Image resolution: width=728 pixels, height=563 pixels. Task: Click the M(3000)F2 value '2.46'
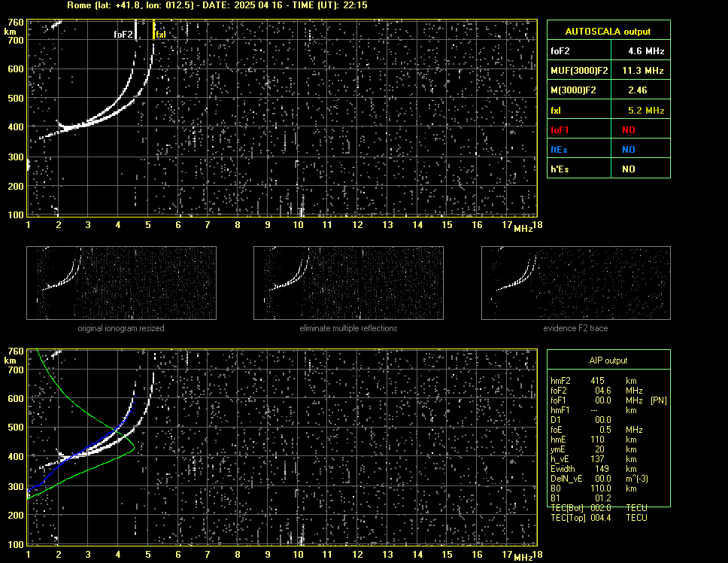click(x=637, y=90)
